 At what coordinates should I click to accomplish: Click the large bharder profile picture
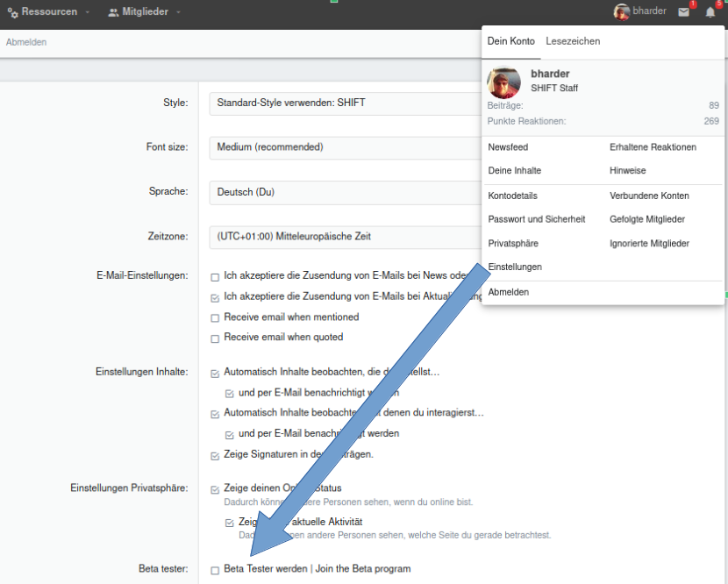[x=504, y=82]
